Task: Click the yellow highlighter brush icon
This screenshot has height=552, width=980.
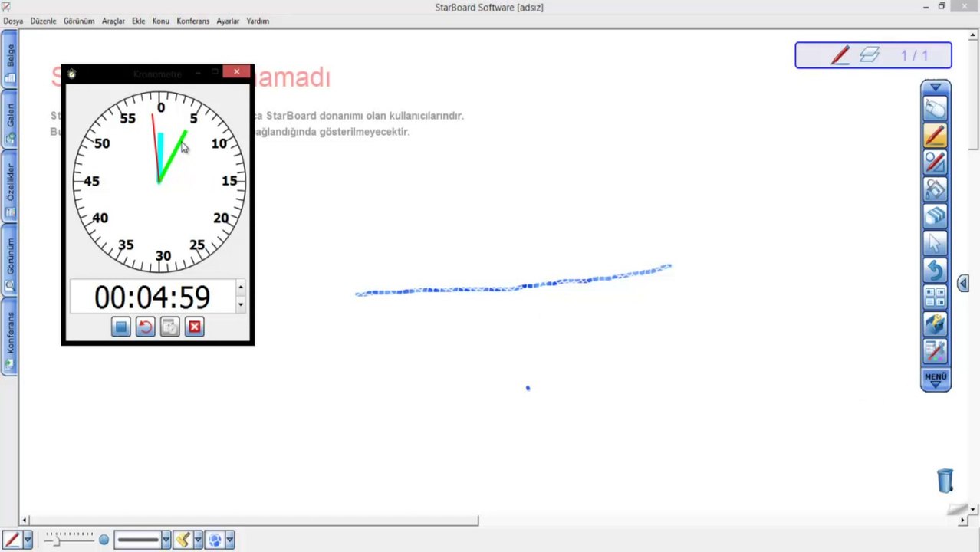Action: pos(183,540)
